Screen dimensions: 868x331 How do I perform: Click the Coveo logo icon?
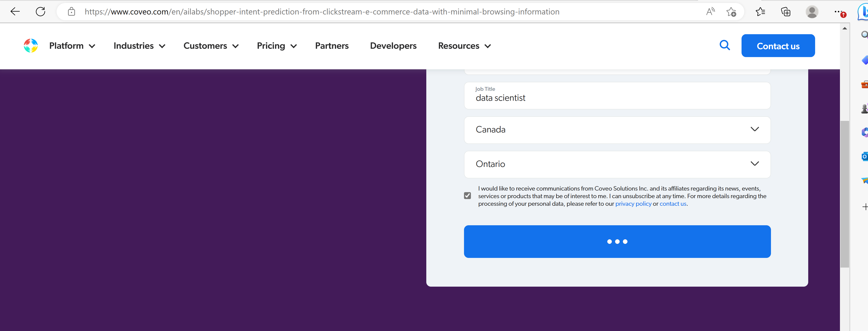(x=31, y=46)
